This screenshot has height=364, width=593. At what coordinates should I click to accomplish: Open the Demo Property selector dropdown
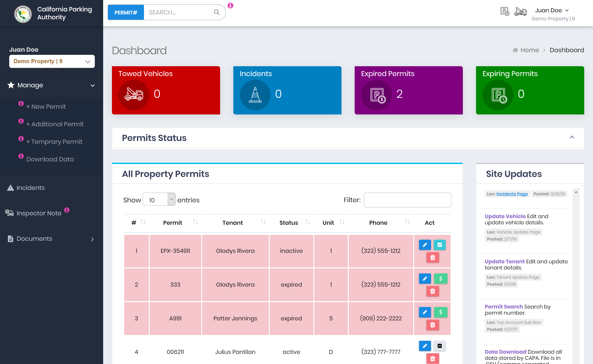(52, 61)
